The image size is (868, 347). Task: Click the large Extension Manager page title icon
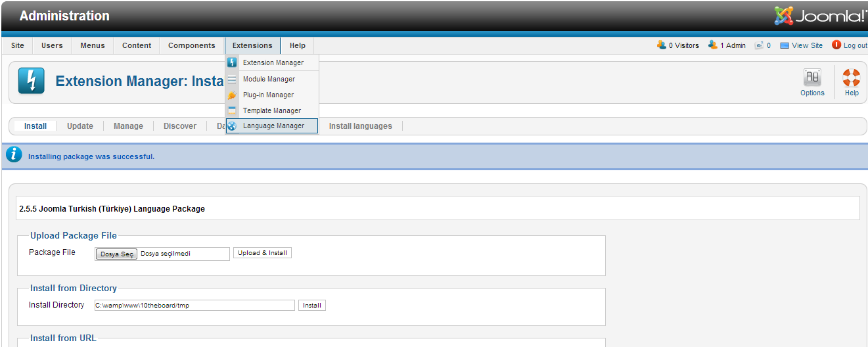point(32,81)
